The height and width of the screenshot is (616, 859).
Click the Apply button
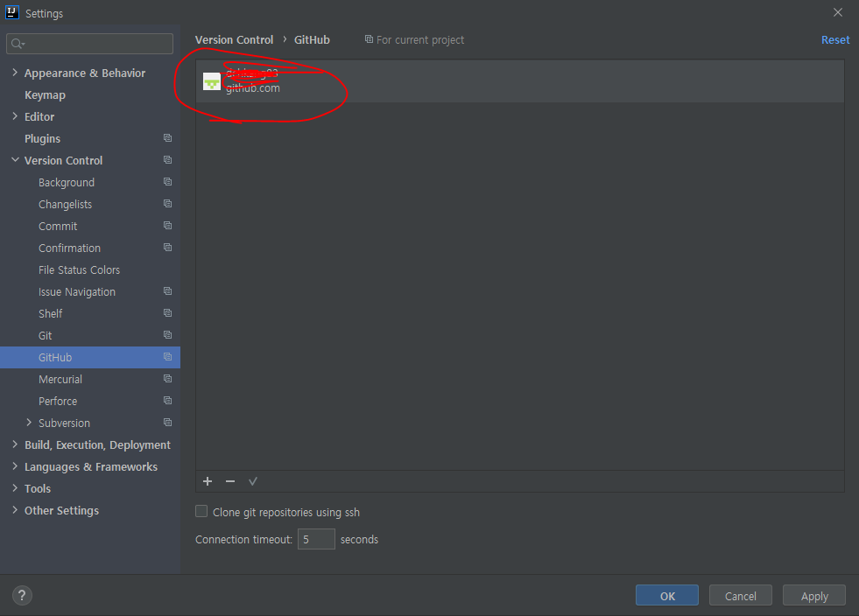pyautogui.click(x=814, y=595)
